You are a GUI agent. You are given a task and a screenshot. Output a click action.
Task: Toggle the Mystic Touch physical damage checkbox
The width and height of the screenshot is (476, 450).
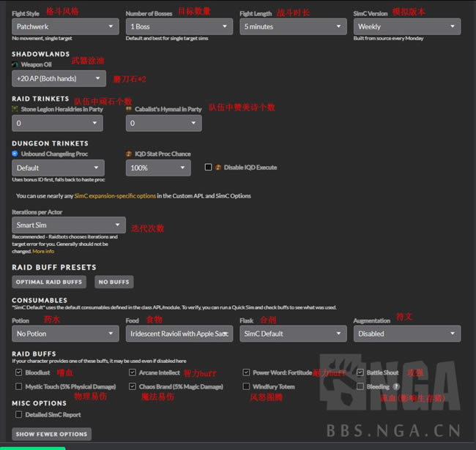click(x=18, y=386)
